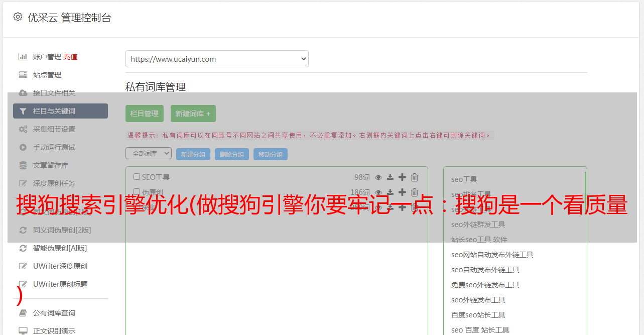The width and height of the screenshot is (644, 335).
Task: Click the 新建词库 + button
Action: pyautogui.click(x=193, y=114)
